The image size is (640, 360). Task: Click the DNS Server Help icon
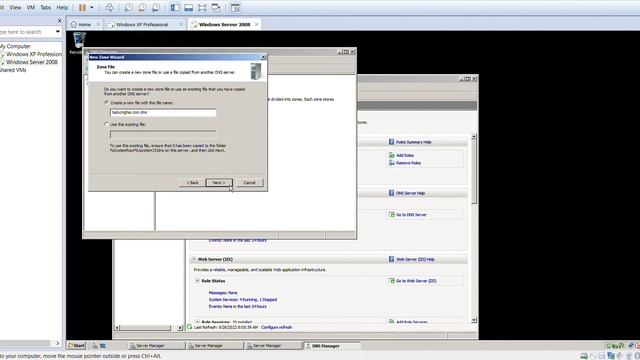point(391,193)
